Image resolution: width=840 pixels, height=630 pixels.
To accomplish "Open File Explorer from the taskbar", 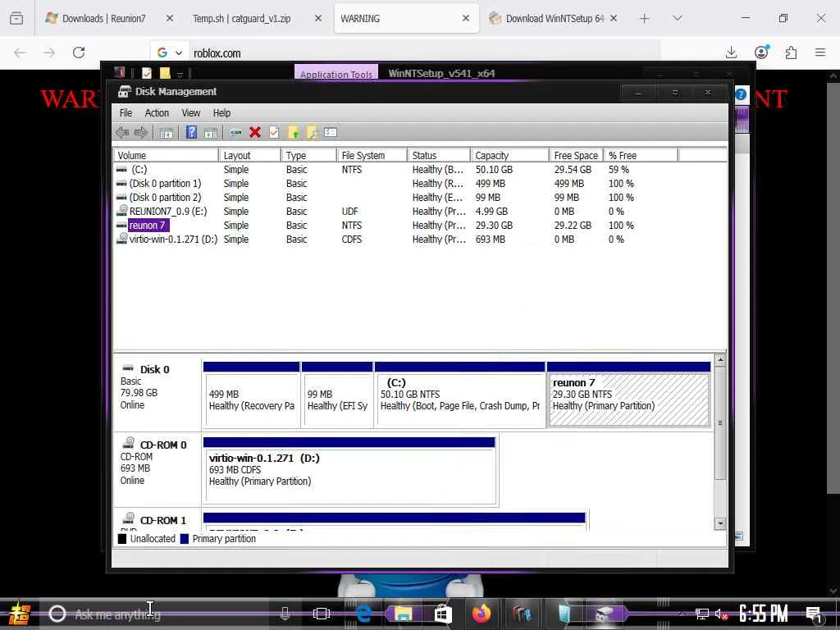I will coord(403,614).
